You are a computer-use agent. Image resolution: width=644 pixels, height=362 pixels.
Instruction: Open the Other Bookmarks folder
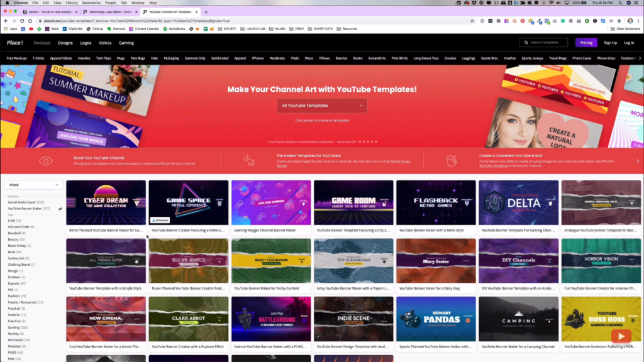[x=625, y=29]
